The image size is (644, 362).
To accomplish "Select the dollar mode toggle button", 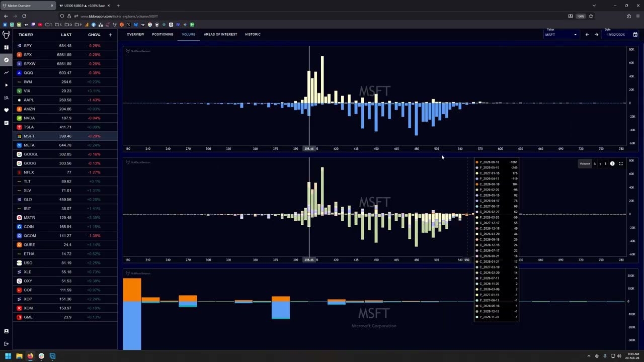I will (605, 163).
